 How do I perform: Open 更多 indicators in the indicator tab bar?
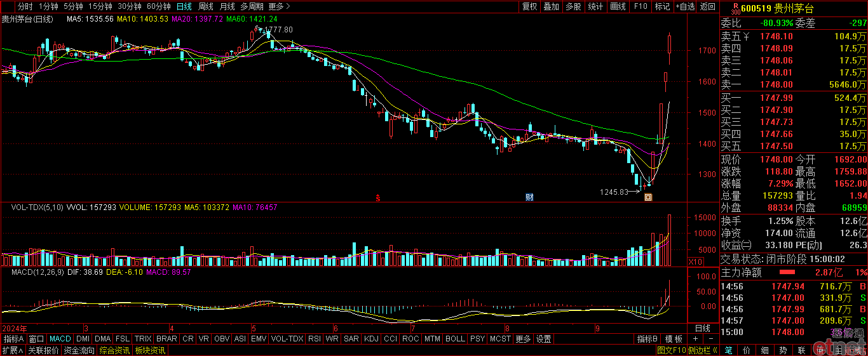click(x=523, y=339)
